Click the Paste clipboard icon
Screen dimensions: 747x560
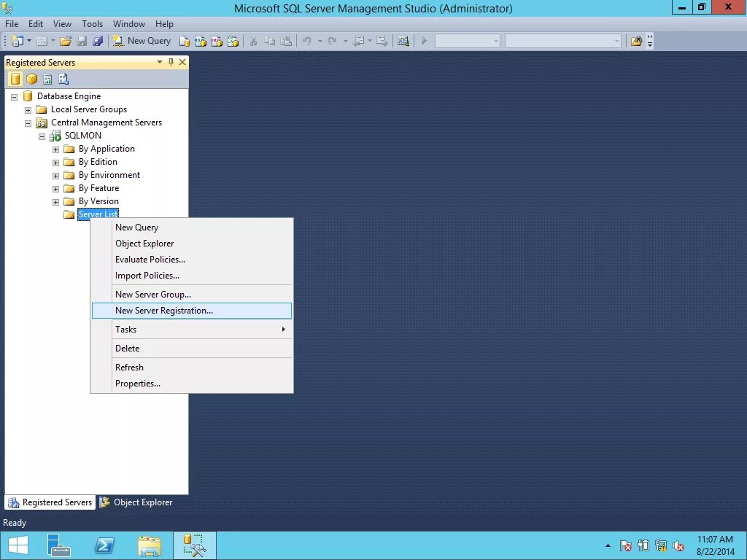286,41
